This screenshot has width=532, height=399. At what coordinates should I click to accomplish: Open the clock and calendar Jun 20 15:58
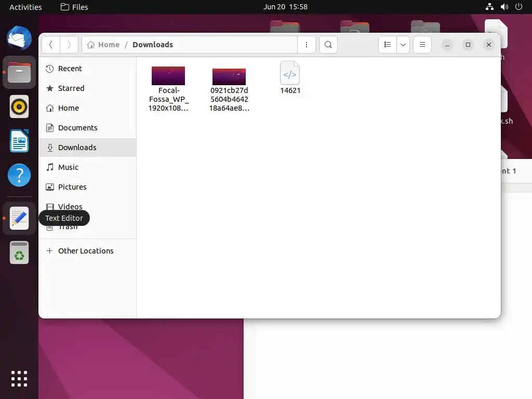(285, 7)
